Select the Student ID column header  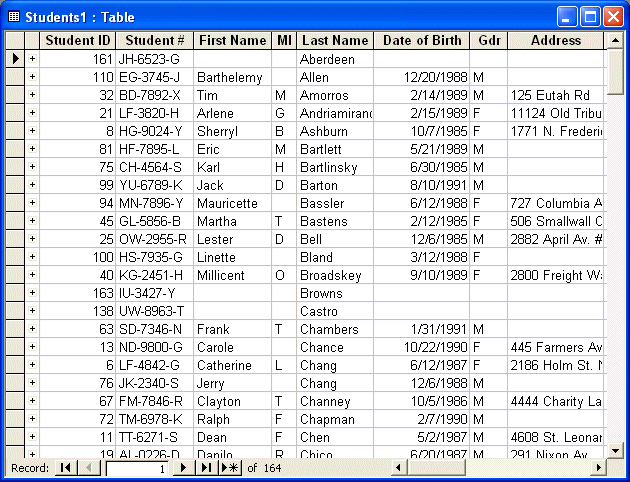click(x=78, y=41)
